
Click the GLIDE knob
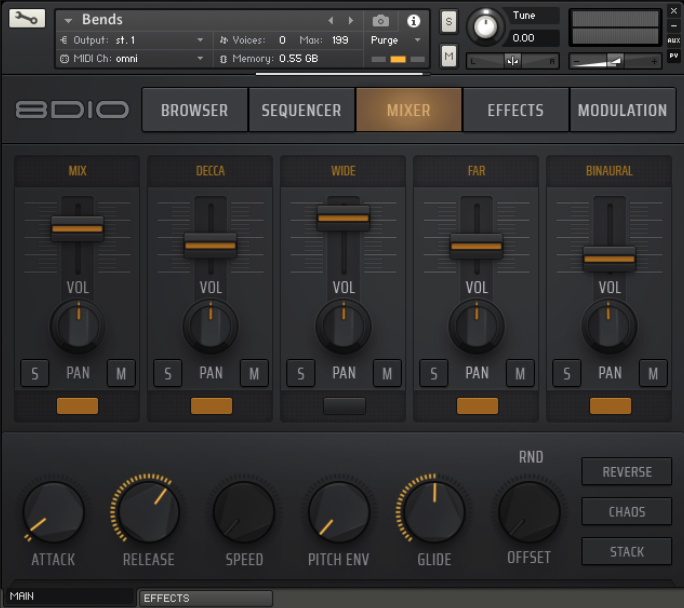pyautogui.click(x=434, y=512)
